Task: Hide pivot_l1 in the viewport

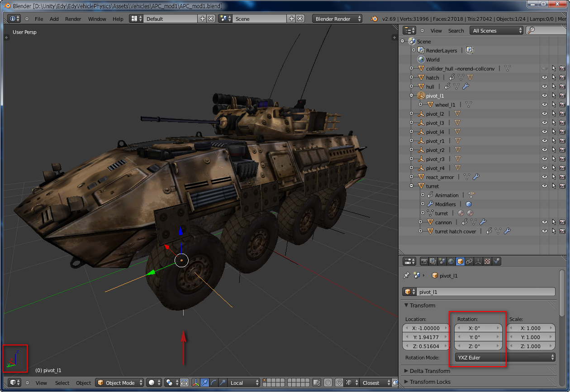Action: coord(545,96)
